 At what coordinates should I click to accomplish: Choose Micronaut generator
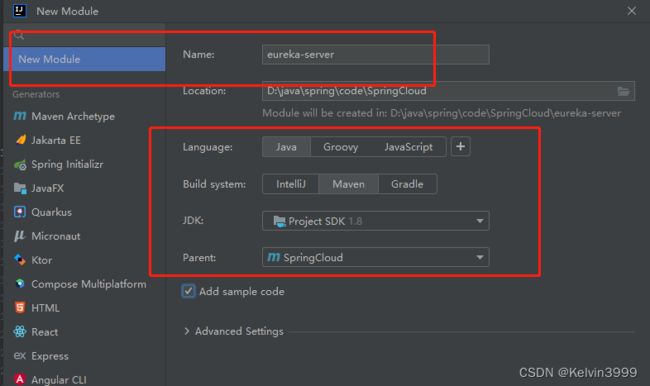point(56,236)
